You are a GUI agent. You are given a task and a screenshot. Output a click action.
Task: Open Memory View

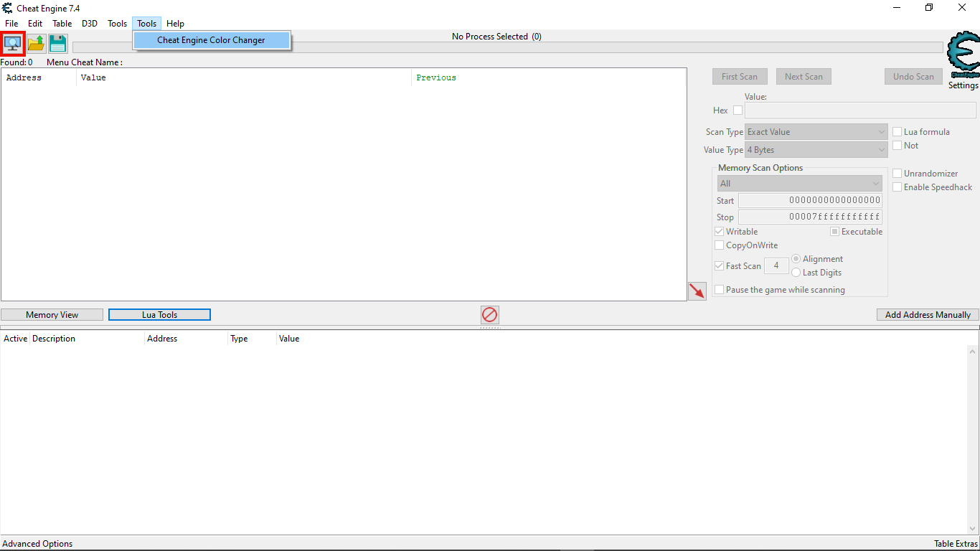tap(52, 315)
